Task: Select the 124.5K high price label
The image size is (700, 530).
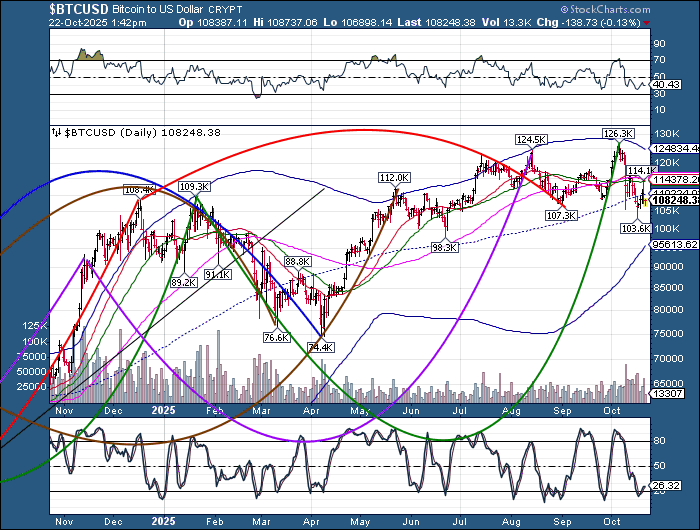Action: point(530,140)
